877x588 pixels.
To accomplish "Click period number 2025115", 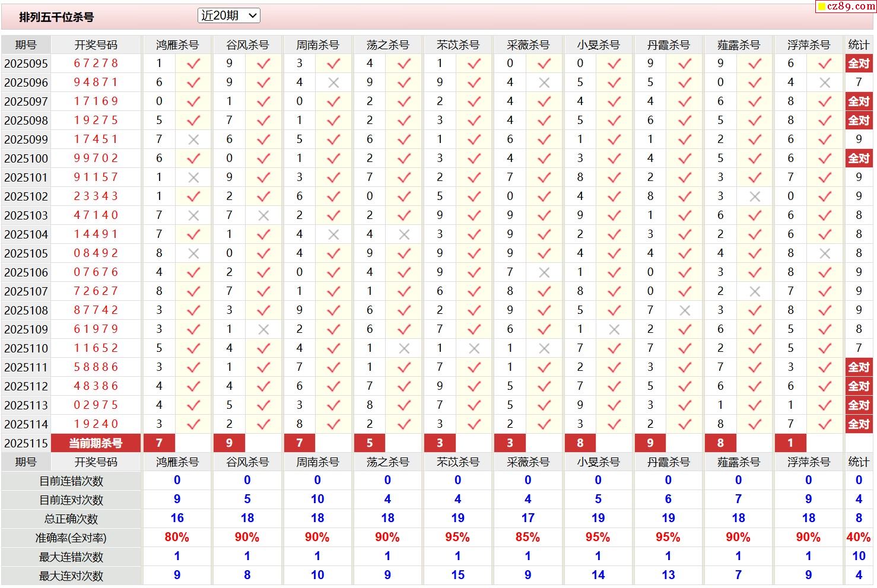I will tap(26, 443).
